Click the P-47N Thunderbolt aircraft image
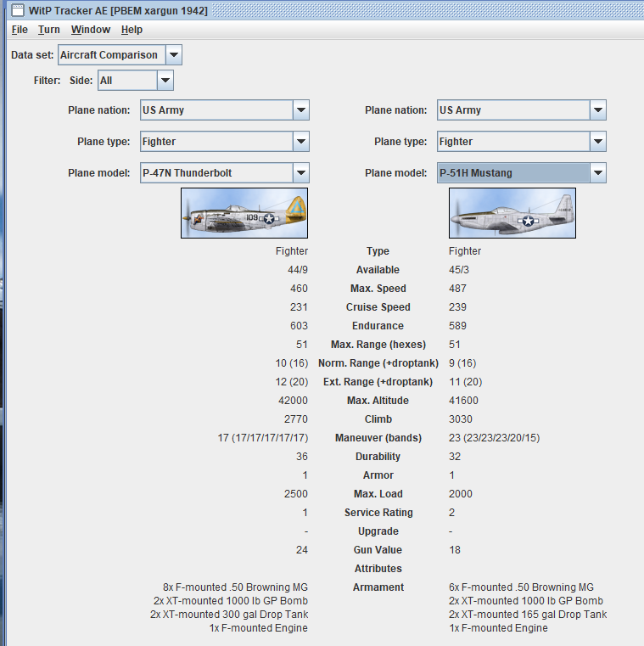This screenshot has width=644, height=646. 244,213
